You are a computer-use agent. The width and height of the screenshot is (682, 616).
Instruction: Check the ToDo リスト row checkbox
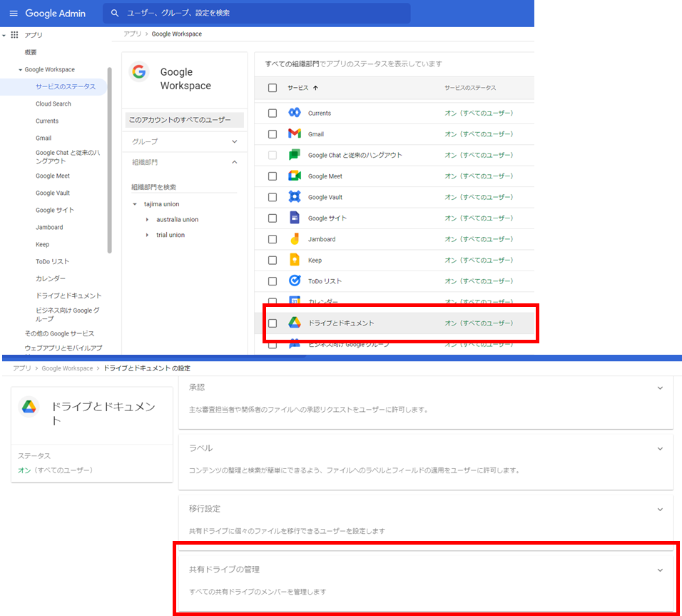pos(273,281)
